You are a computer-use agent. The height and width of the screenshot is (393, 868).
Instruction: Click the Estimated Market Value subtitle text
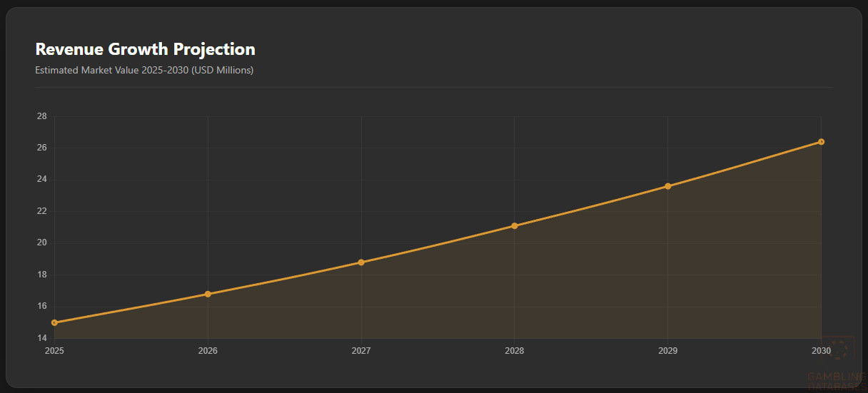pos(144,70)
